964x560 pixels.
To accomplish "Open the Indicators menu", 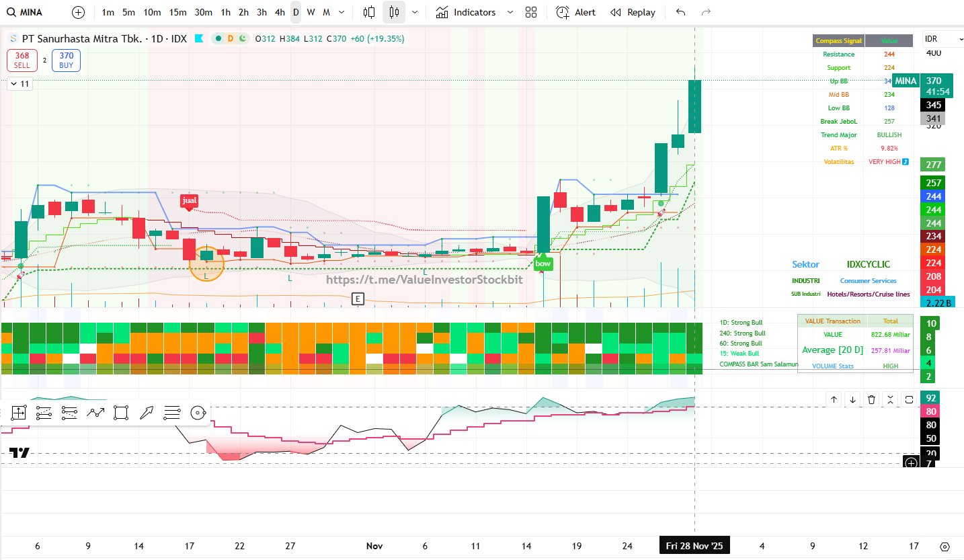I will [474, 12].
